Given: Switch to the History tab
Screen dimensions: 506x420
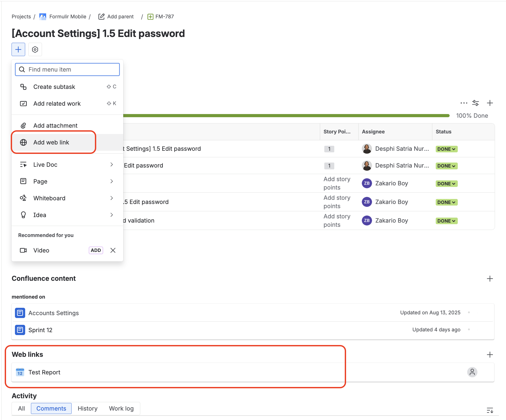Looking at the screenshot, I should (x=88, y=408).
